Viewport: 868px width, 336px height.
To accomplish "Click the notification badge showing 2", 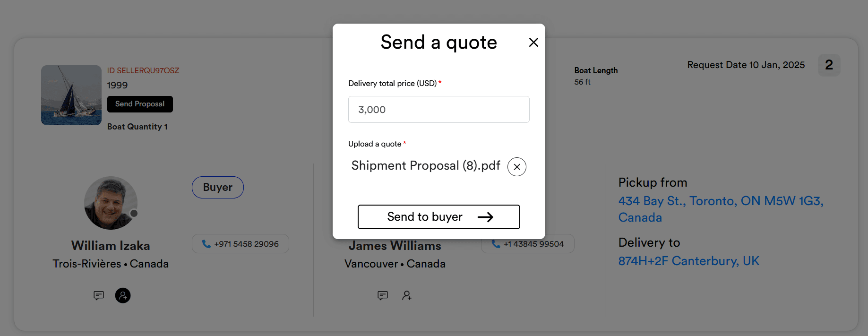I will 829,65.
